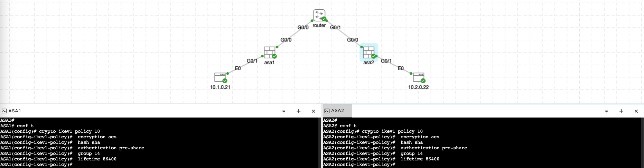Select the asa2 firewall icon
644x168 pixels.
pos(368,53)
